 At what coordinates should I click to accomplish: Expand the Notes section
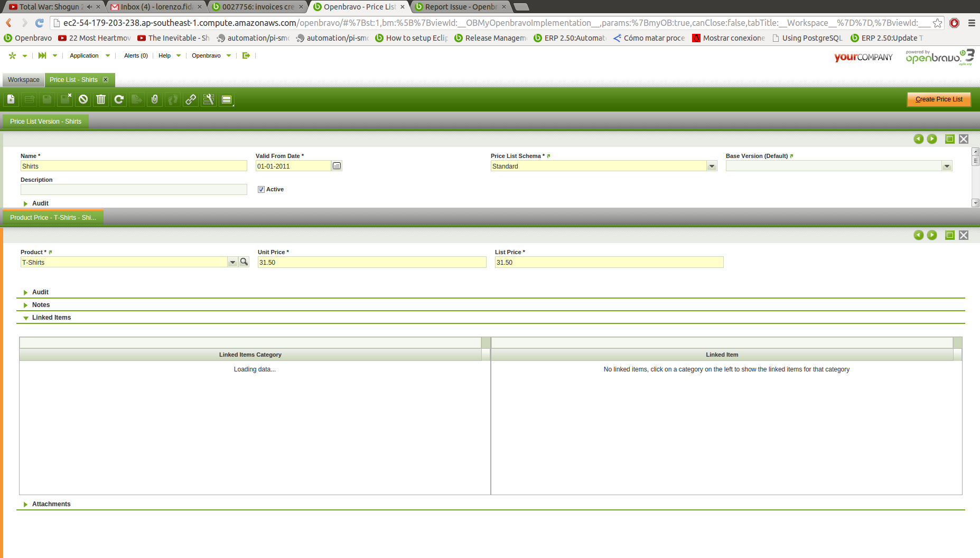(x=41, y=305)
